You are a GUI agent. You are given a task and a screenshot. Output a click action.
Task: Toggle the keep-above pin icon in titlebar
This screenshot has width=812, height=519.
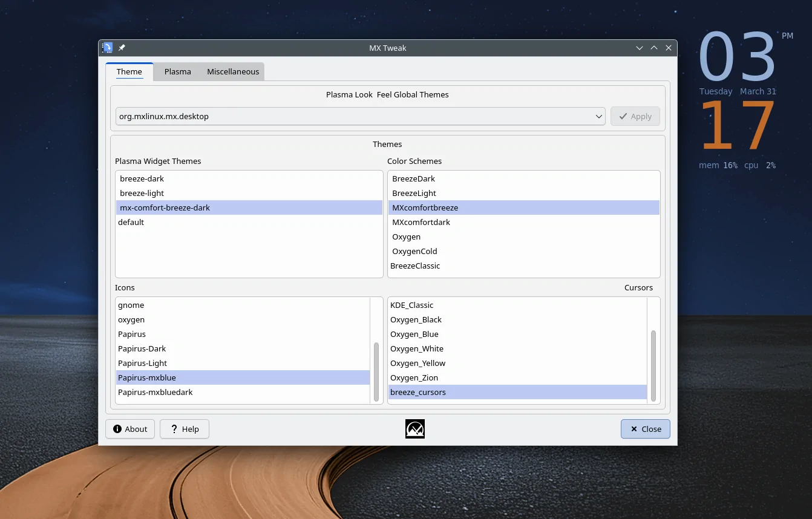121,47
